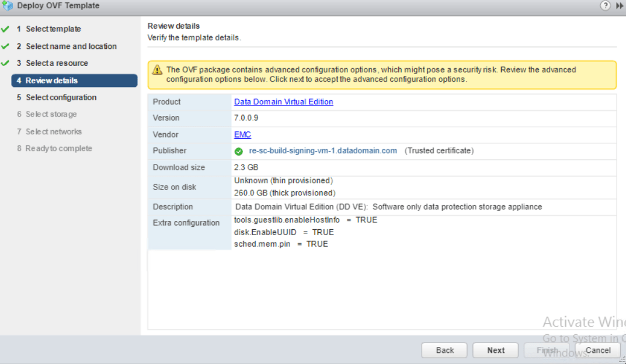Click the Publisher row label

pyautogui.click(x=170, y=150)
